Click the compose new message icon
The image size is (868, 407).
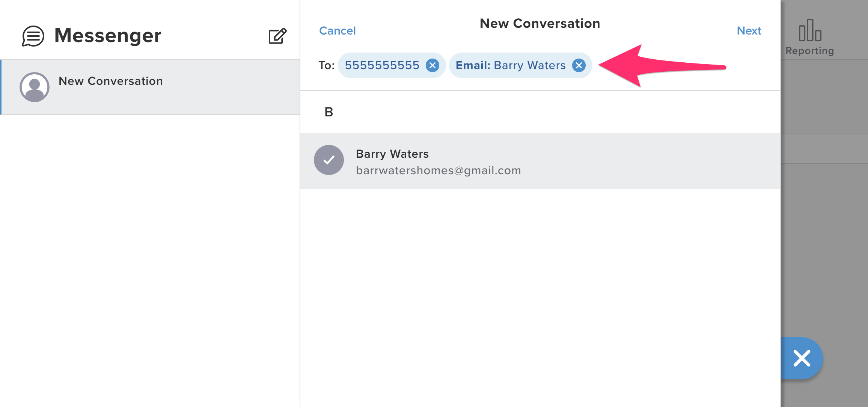(x=277, y=36)
